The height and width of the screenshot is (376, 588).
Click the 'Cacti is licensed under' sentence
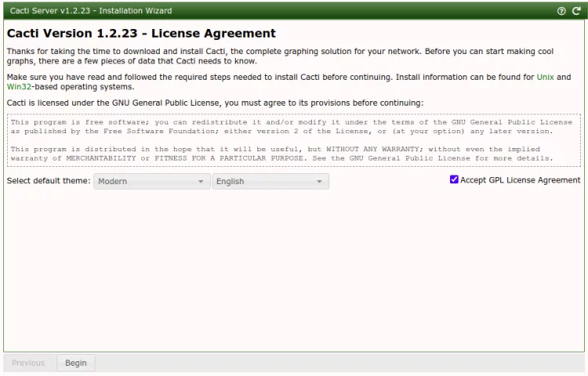pyautogui.click(x=215, y=103)
